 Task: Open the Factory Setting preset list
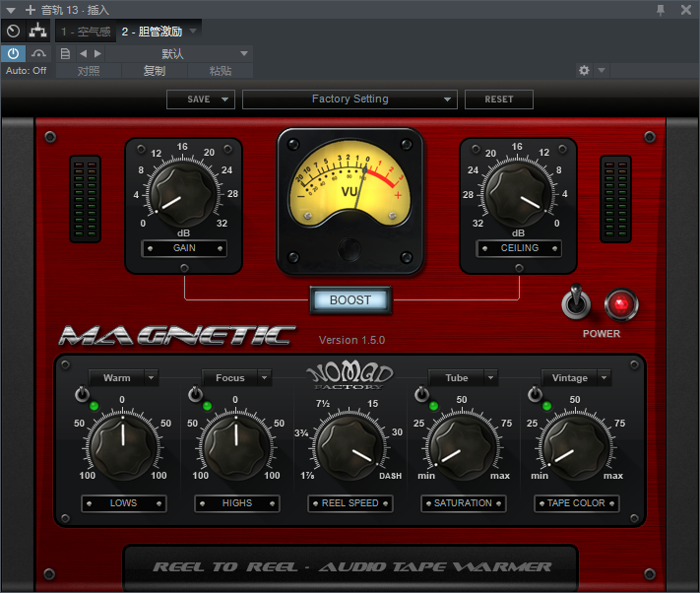350,99
